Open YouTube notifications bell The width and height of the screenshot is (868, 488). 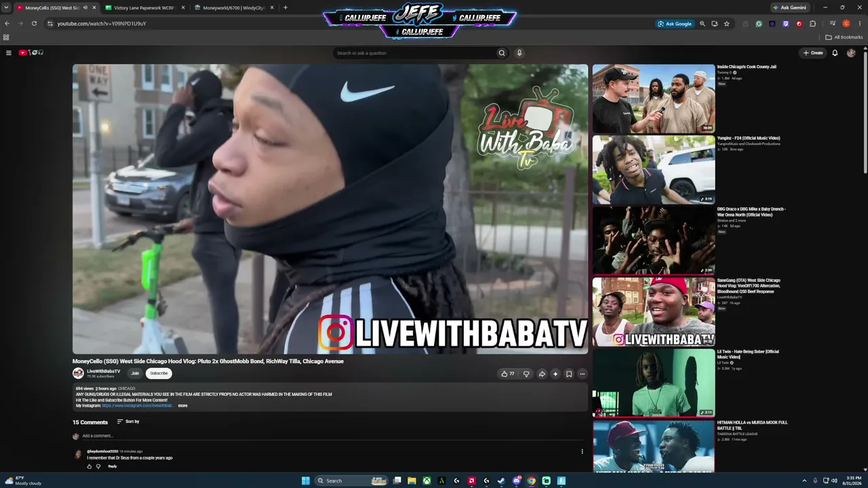coord(835,53)
